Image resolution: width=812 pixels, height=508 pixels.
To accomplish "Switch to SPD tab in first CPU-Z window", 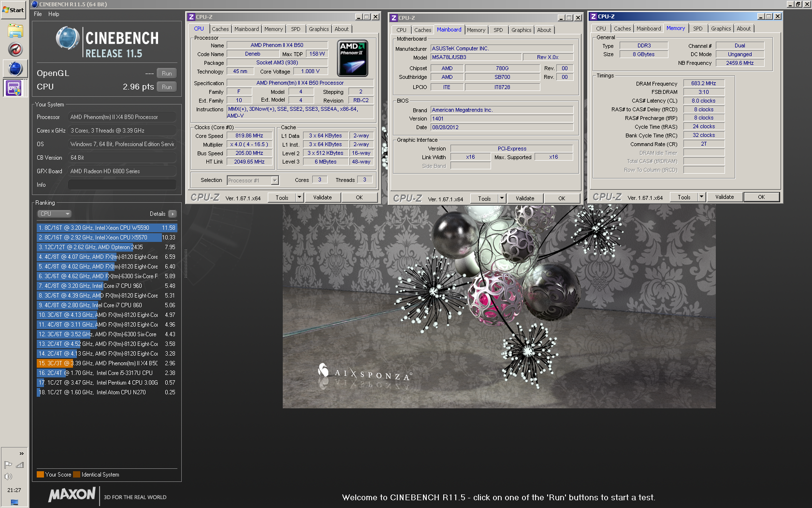I will [x=295, y=29].
